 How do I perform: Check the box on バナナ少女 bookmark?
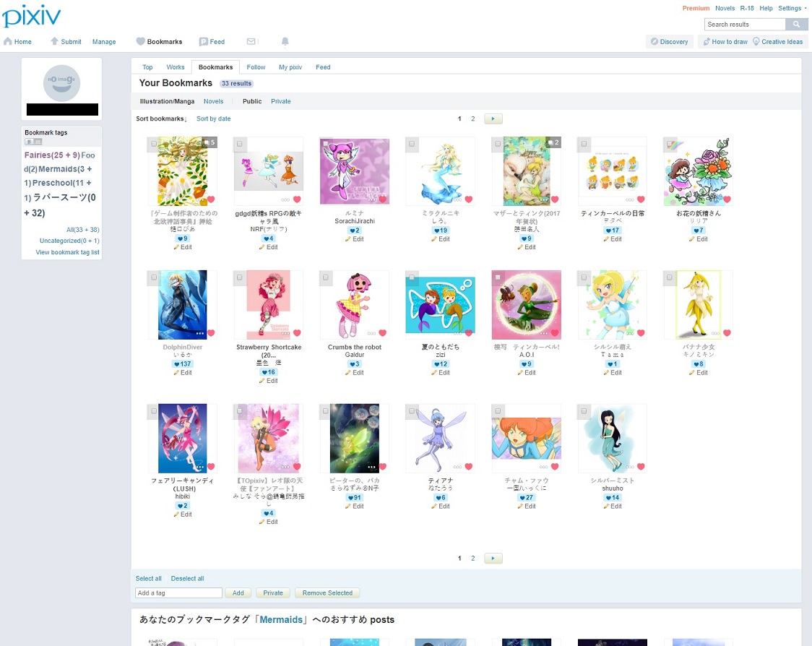click(669, 277)
